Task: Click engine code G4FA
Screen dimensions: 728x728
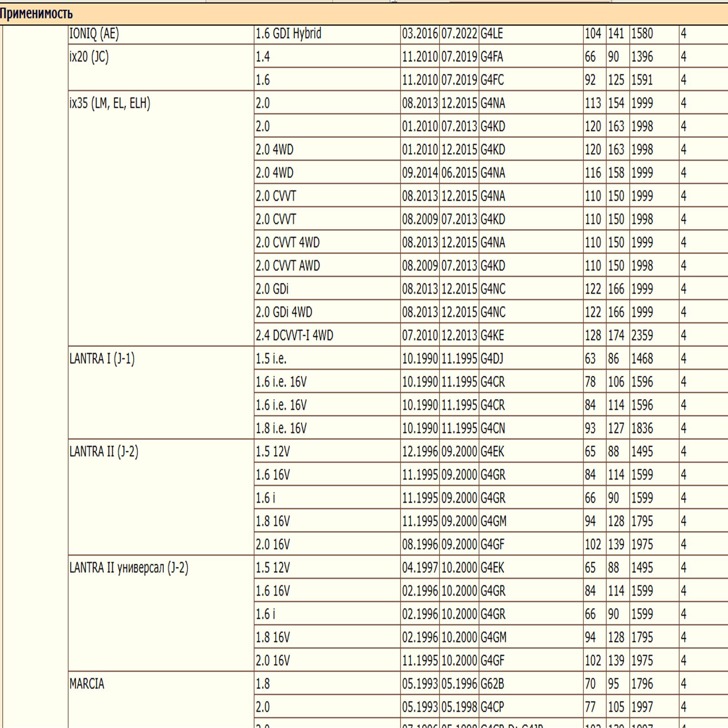Action: pyautogui.click(x=492, y=57)
